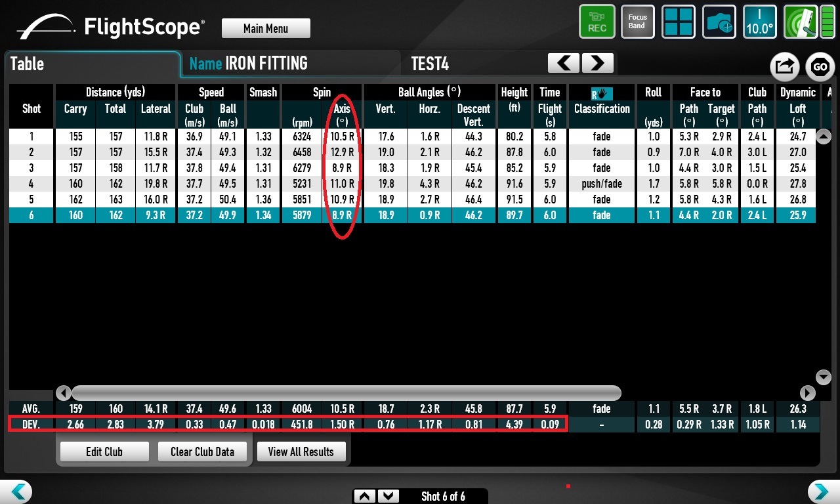Click the radar connection status icon
This screenshot has width=840, height=504.
pos(800,22)
